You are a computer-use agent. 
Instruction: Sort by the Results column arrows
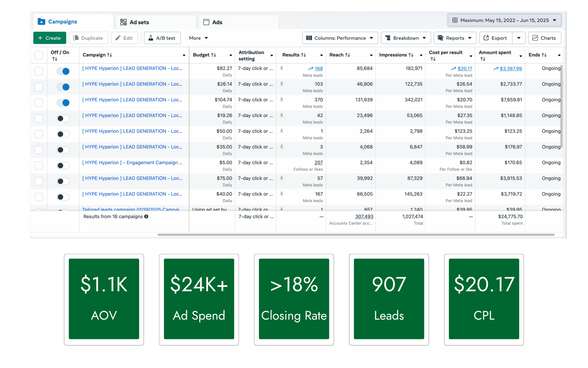coord(303,55)
